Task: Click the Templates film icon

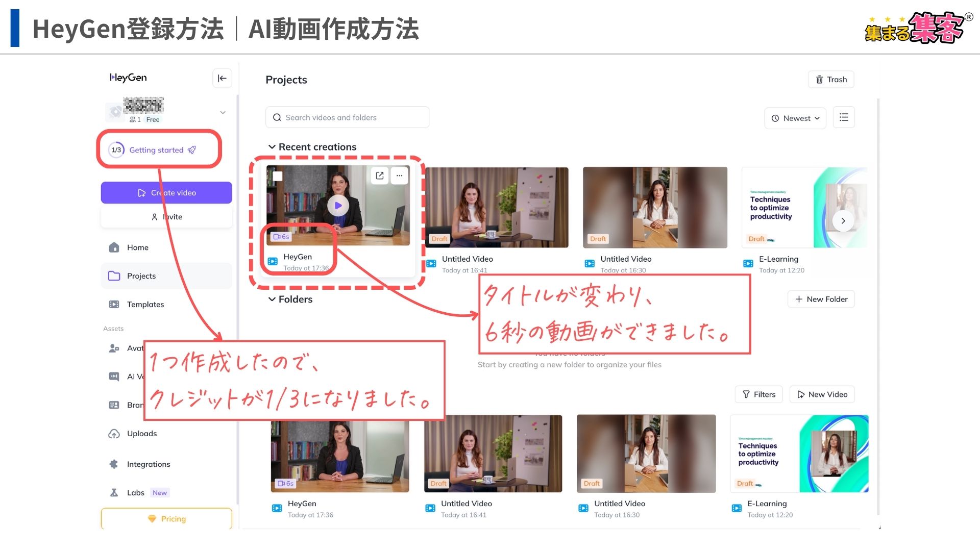Action: [x=114, y=305]
